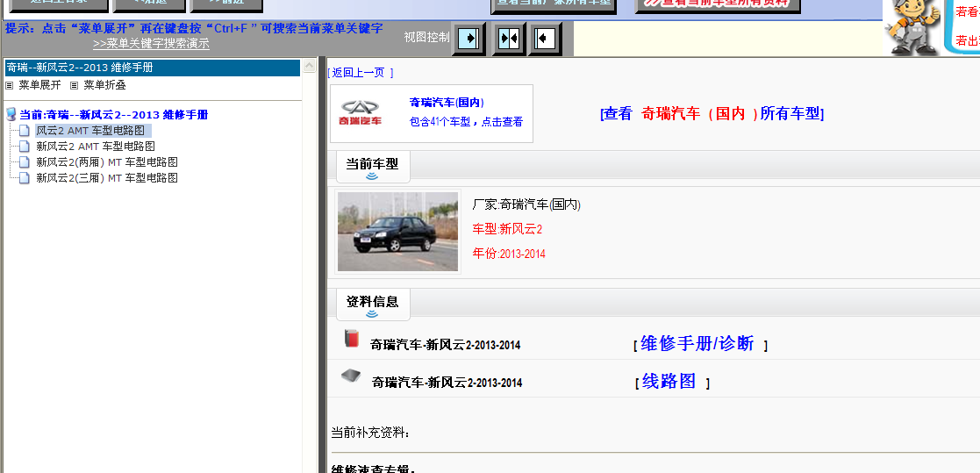This screenshot has height=473, width=980.
Task: Open the 线路图 link
Action: pos(669,381)
